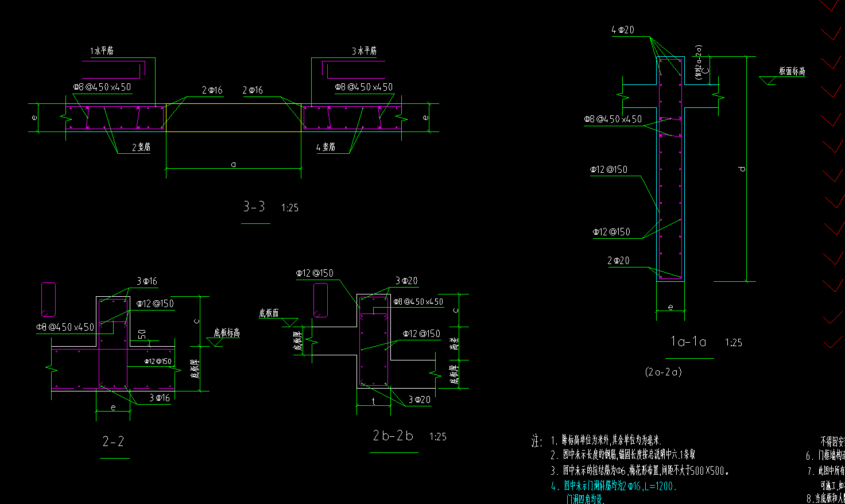Select the '3水平筋' label in section 3-3
The image size is (845, 504).
click(365, 51)
